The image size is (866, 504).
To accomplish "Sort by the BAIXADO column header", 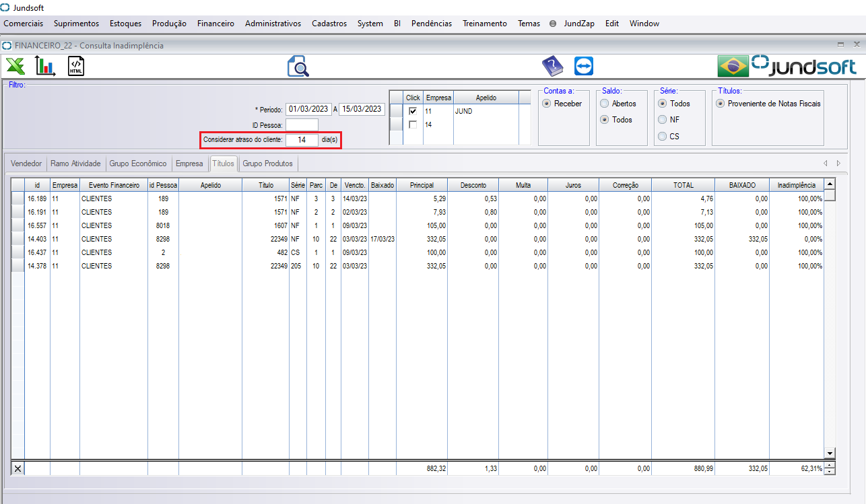I will point(743,184).
